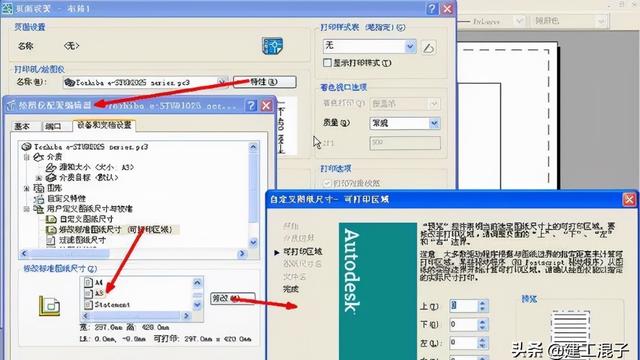The width and height of the screenshot is (640, 360).
Task: Click help question mark in Plotter Configuration Editor
Action: 251,106
